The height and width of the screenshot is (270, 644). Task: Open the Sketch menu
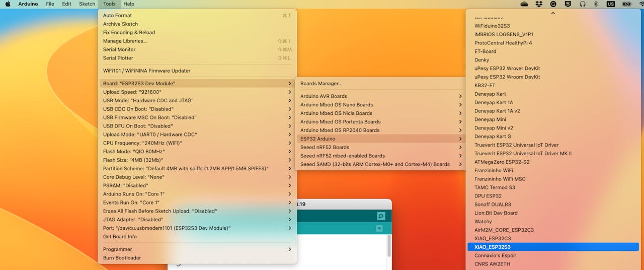click(x=87, y=4)
